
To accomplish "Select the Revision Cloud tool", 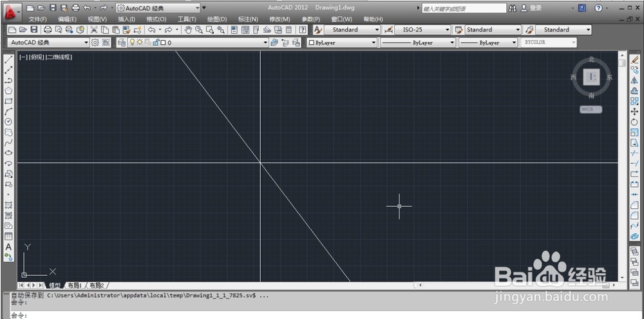I will pos(8,132).
